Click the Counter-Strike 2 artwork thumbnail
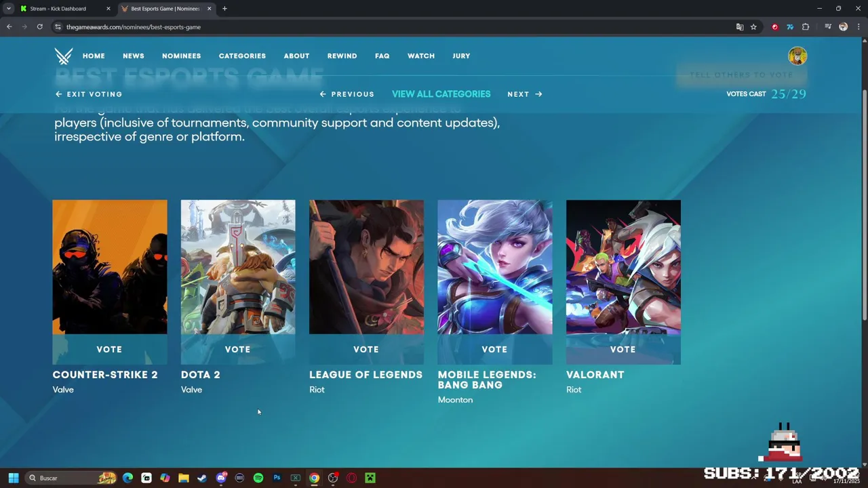The width and height of the screenshot is (868, 488). click(110, 267)
